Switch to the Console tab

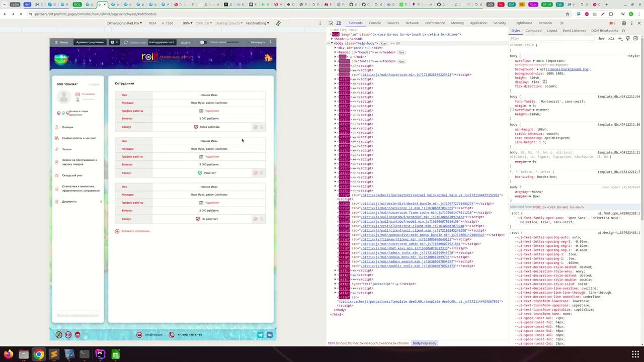point(375,23)
